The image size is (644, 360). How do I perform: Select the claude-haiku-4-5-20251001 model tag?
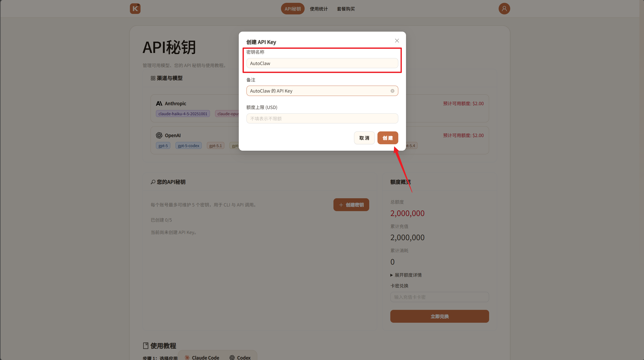183,114
